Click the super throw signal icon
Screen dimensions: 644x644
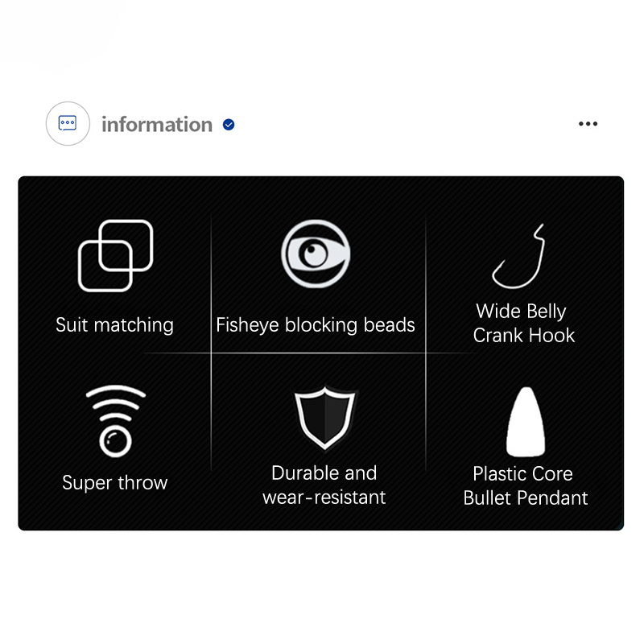(x=115, y=421)
